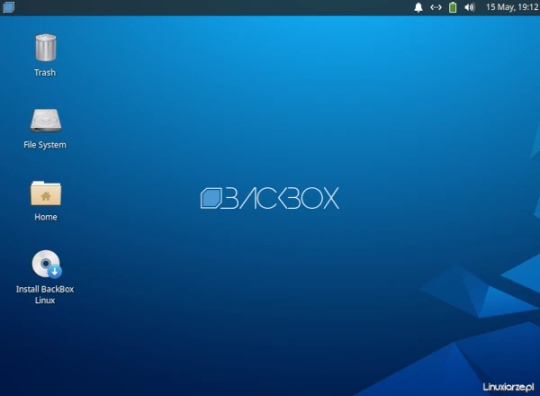Open the notification bell in the panel

pyautogui.click(x=418, y=7)
